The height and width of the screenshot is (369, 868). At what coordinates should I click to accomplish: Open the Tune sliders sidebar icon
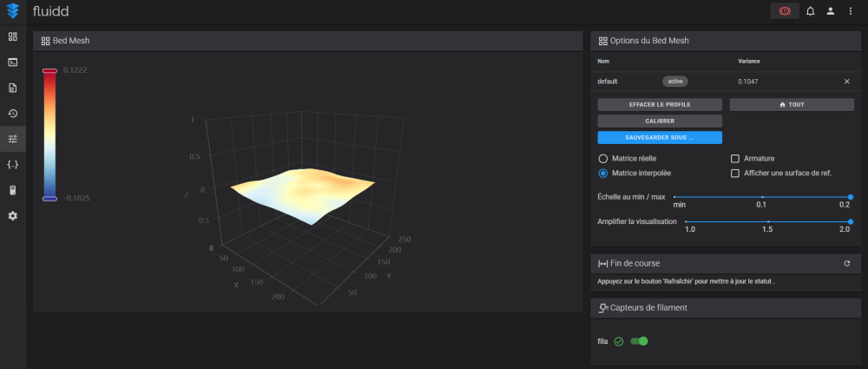tap(13, 139)
